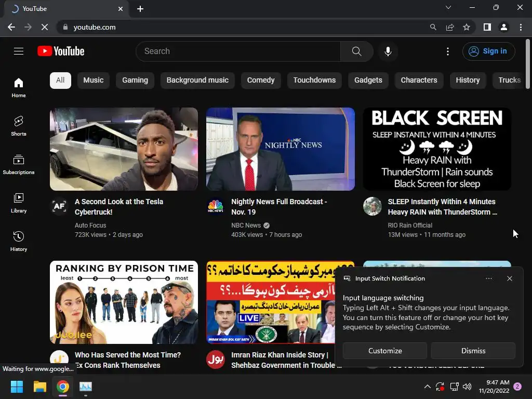532x399 pixels.
Task: Select the Gaming filter chip
Action: 135,81
